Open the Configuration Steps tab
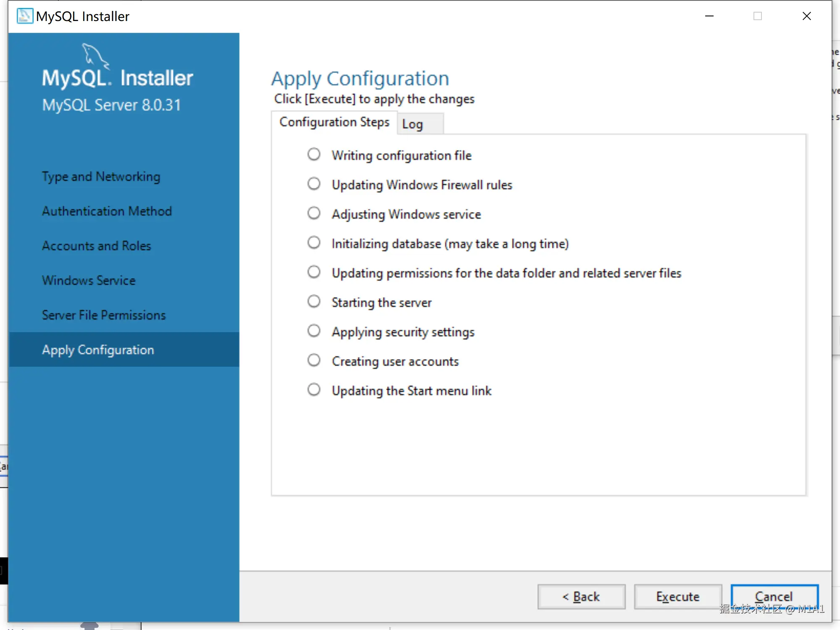The image size is (840, 630). tap(334, 122)
